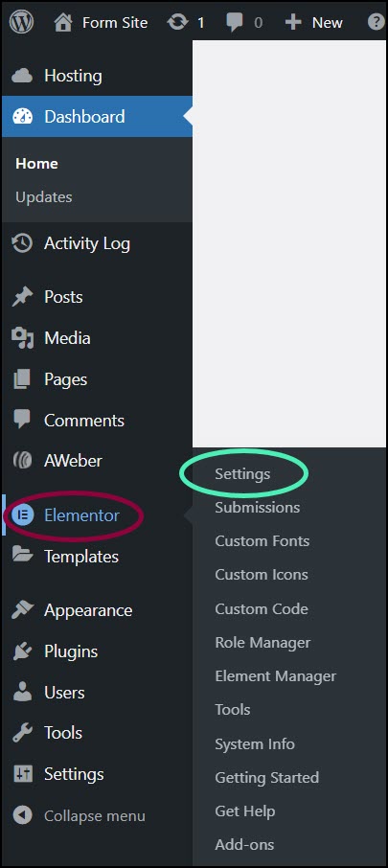Viewport: 388px width, 868px height.
Task: Collapse the admin sidebar menu
Action: coord(79,815)
